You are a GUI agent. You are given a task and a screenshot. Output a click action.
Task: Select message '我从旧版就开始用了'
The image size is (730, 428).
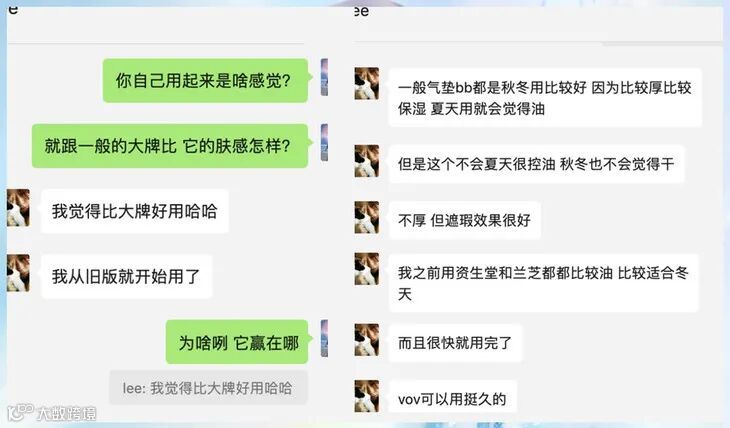pos(127,276)
